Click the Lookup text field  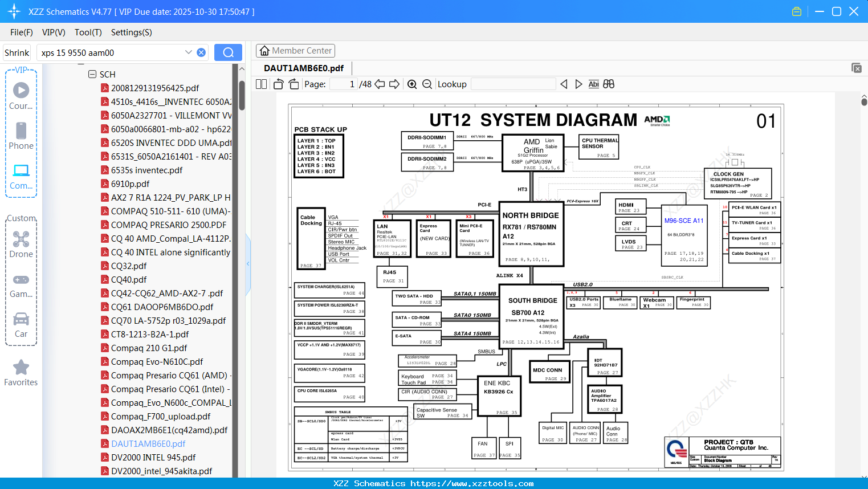(x=513, y=84)
